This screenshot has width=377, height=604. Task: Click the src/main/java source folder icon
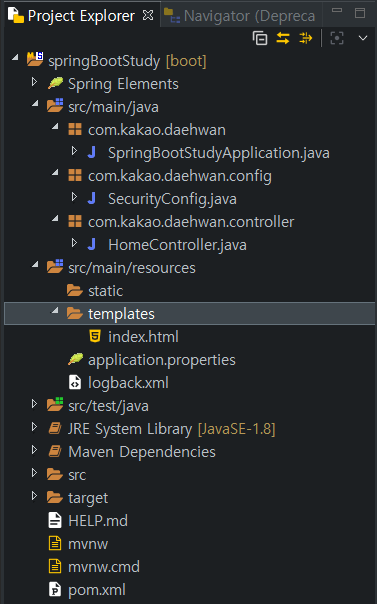55,105
